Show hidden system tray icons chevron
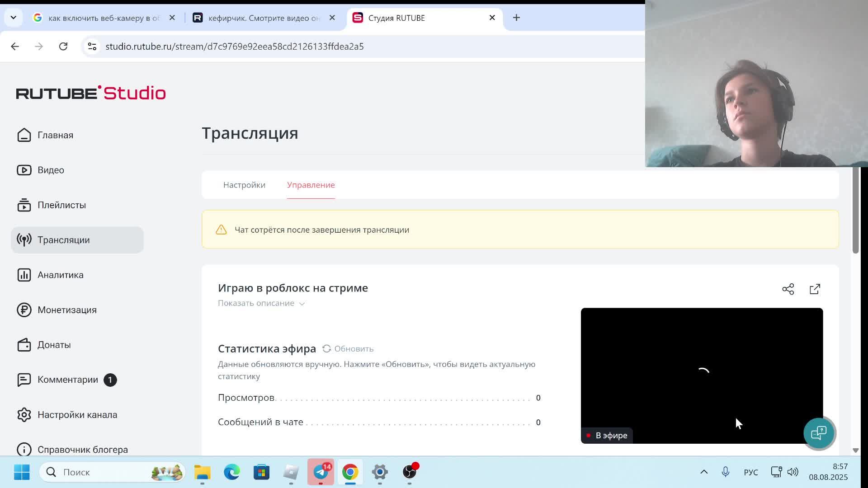 click(704, 472)
